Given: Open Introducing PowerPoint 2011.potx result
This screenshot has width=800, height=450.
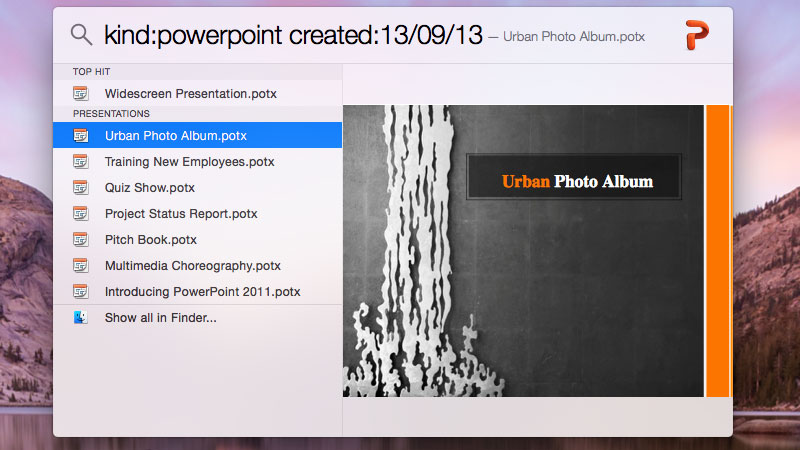Looking at the screenshot, I should pyautogui.click(x=202, y=292).
